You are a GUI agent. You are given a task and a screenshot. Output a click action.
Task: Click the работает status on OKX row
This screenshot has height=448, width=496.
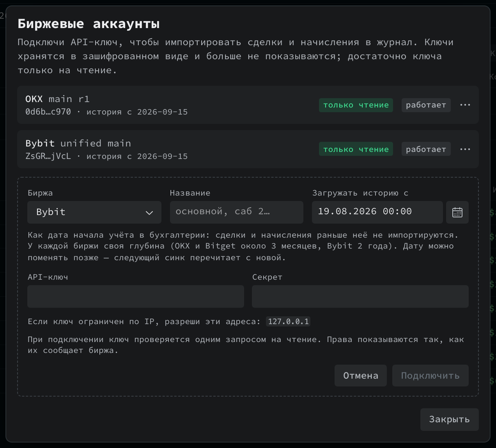point(426,105)
